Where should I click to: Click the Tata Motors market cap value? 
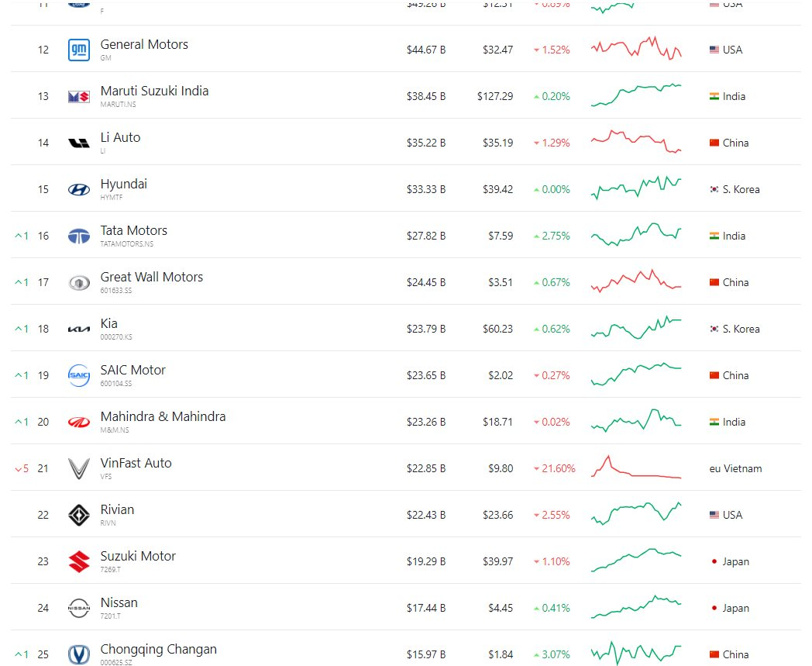coord(426,236)
